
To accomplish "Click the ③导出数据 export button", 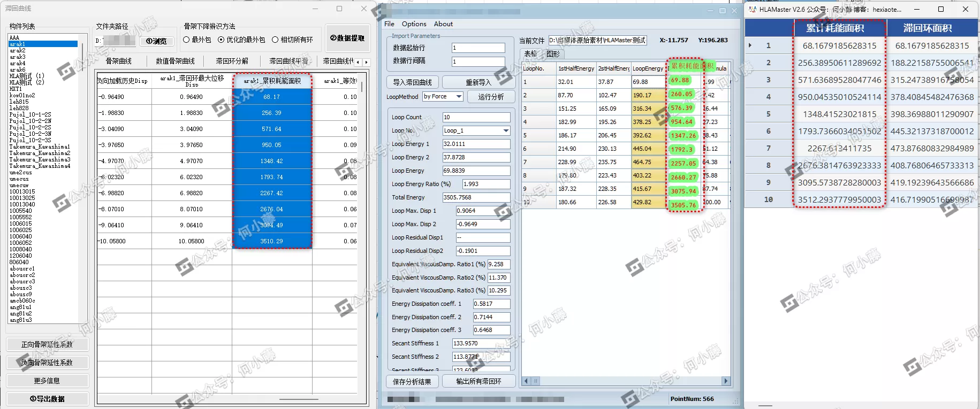I will click(48, 399).
